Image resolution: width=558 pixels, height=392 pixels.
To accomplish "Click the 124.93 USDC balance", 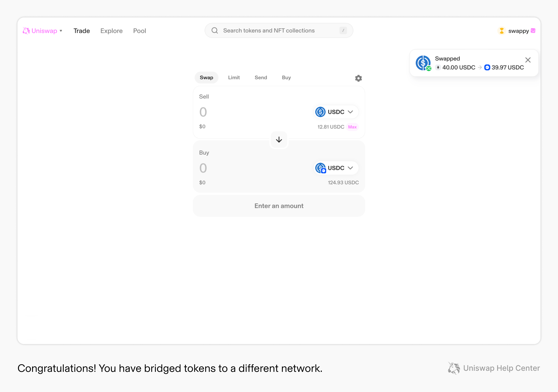I will tap(343, 183).
